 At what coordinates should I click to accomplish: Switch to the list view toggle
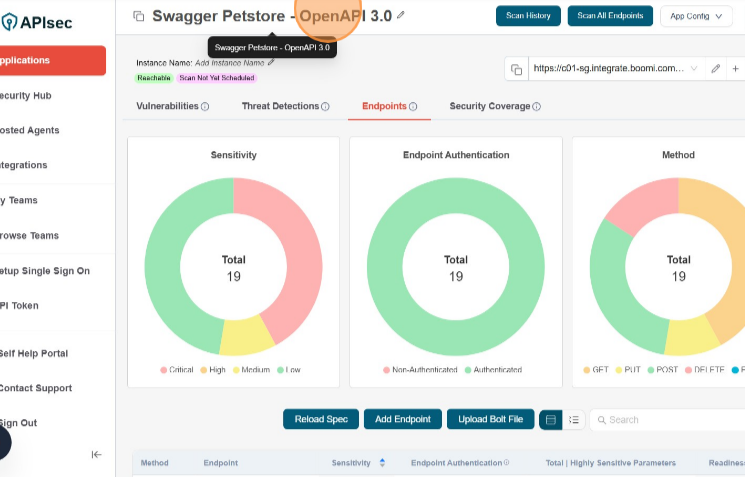click(574, 420)
